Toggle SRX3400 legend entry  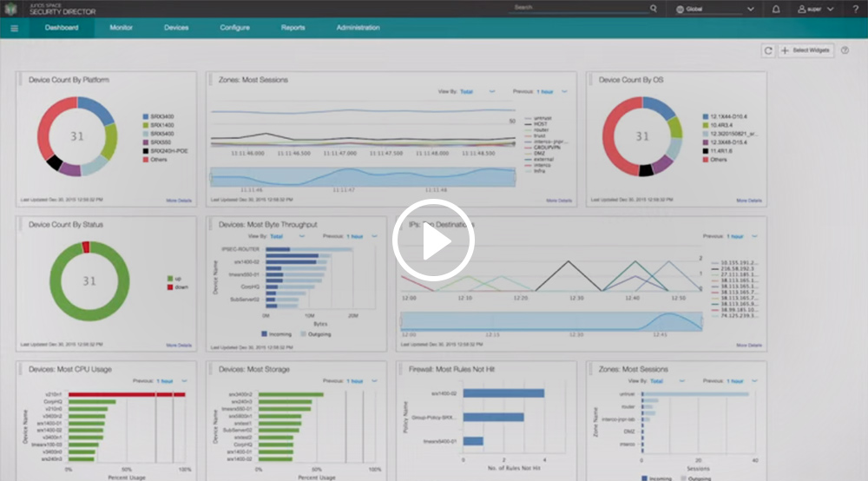(x=158, y=117)
